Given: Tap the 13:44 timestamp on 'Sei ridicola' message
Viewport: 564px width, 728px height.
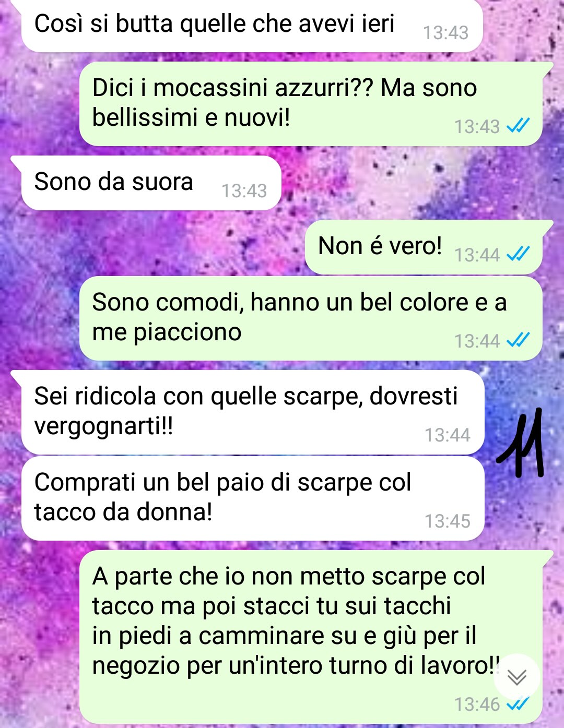Looking at the screenshot, I should tap(447, 435).
